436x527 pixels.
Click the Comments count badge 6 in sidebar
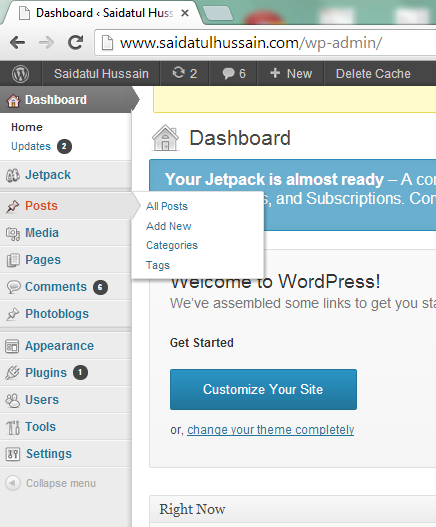coord(100,287)
